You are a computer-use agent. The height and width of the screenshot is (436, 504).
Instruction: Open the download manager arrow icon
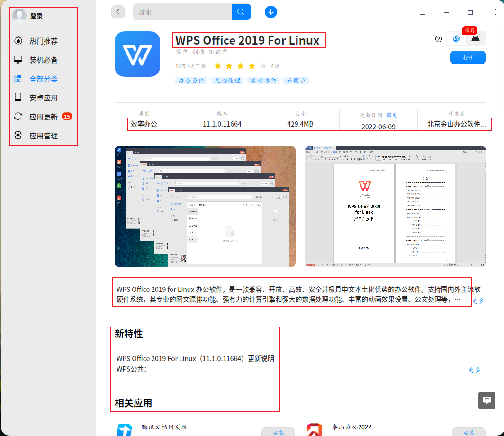click(271, 12)
